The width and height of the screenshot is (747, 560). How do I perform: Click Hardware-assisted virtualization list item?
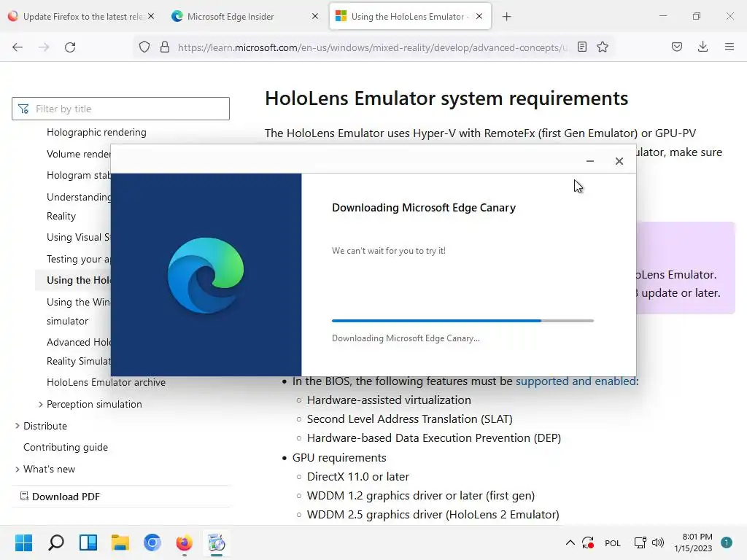click(x=389, y=400)
